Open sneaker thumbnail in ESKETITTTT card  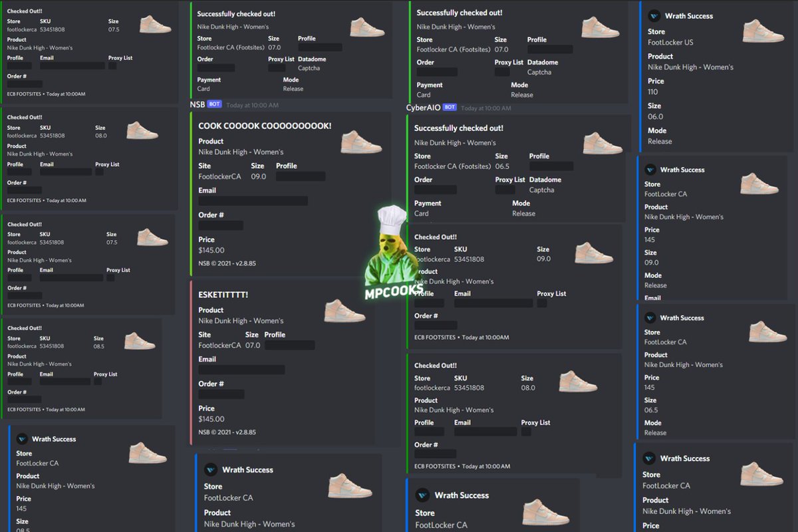[x=344, y=311]
